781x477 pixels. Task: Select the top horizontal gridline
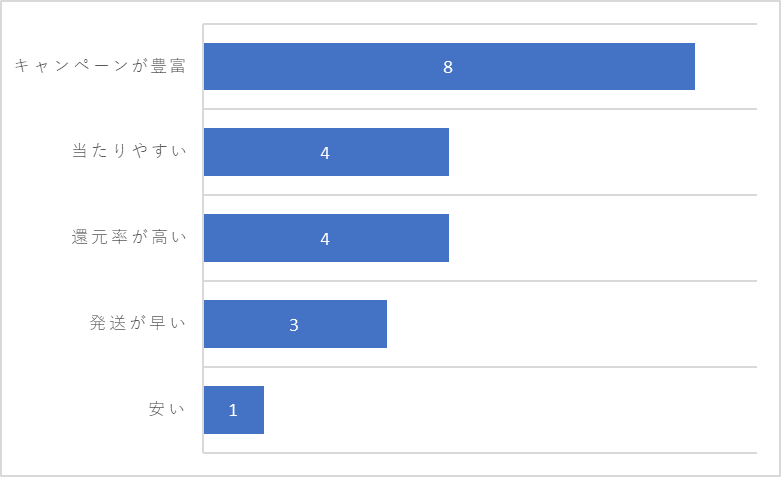(480, 23)
